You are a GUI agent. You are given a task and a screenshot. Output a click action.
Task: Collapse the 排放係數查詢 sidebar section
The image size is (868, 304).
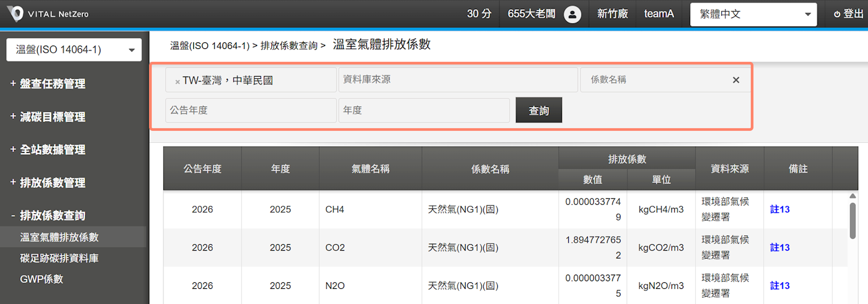coord(48,216)
